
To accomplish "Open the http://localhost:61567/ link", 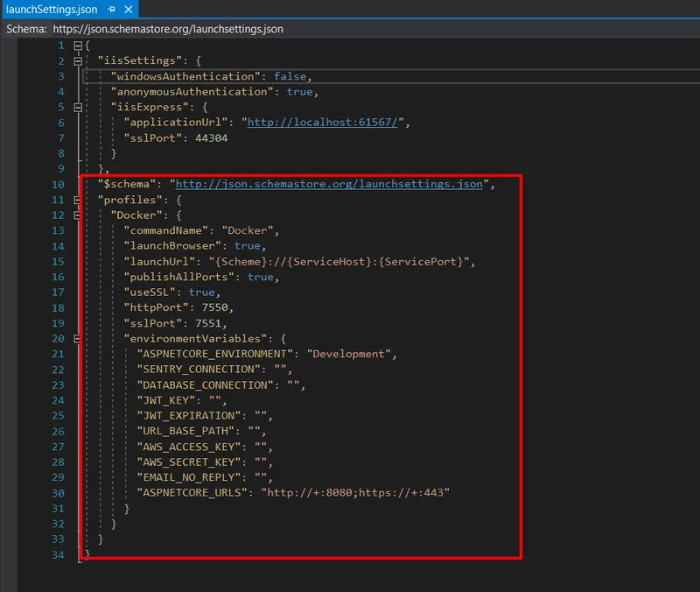I will pyautogui.click(x=322, y=123).
